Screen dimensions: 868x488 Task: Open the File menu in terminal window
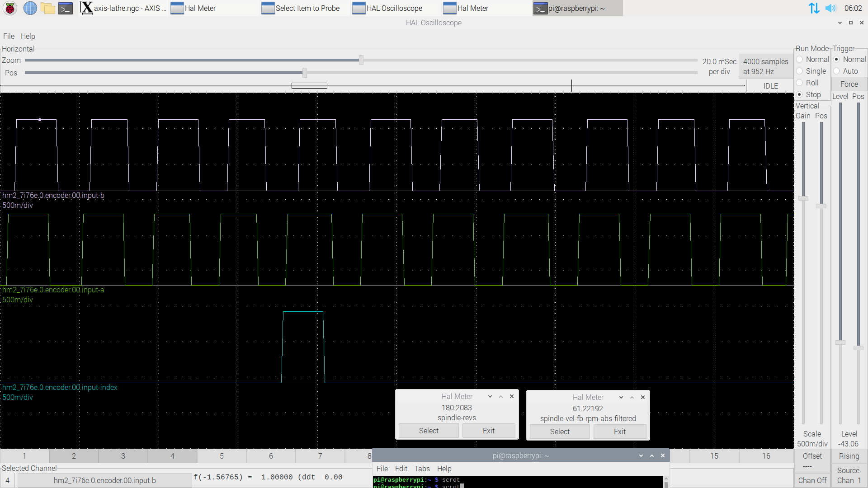pyautogui.click(x=382, y=469)
